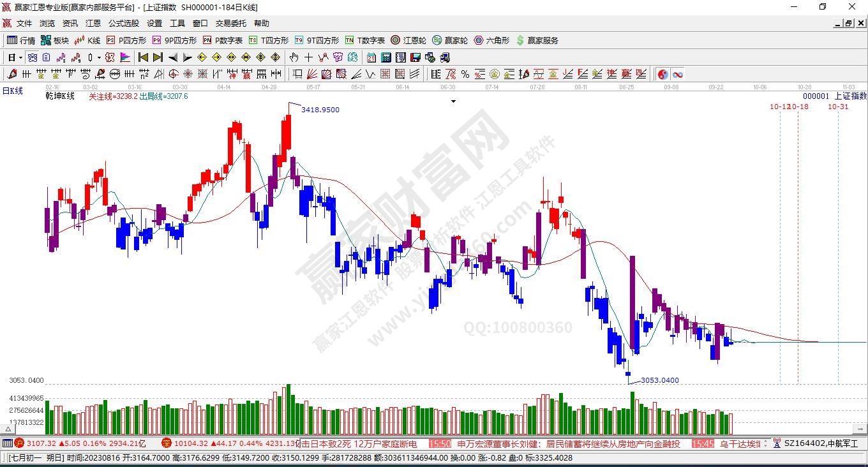Screen dimensions: 868x467
Task: Open the 公式选股 menu
Action: pos(123,24)
